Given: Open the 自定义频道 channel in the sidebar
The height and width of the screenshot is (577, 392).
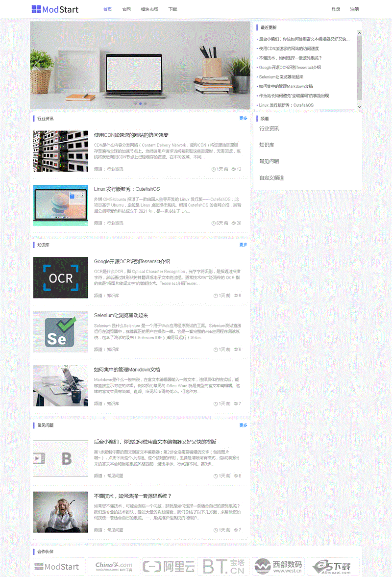Looking at the screenshot, I should [271, 178].
